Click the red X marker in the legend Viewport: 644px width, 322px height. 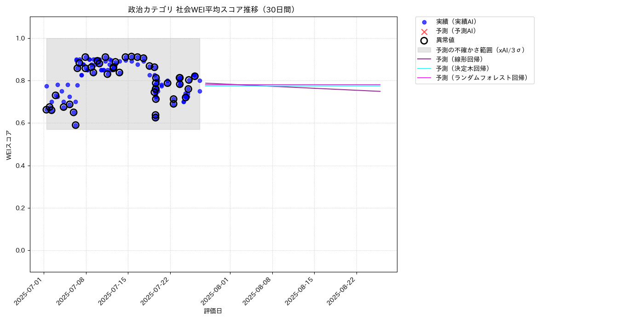tap(424, 31)
